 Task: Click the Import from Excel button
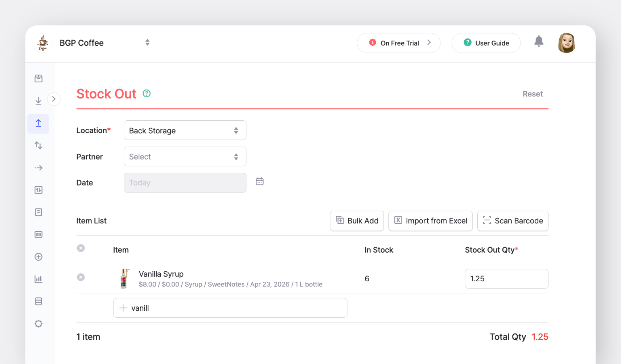pyautogui.click(x=430, y=221)
